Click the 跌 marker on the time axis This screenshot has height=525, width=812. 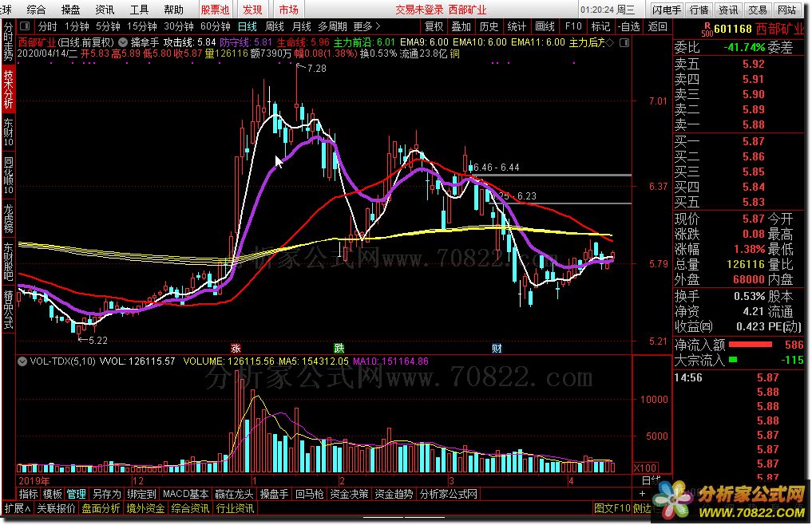pyautogui.click(x=339, y=349)
